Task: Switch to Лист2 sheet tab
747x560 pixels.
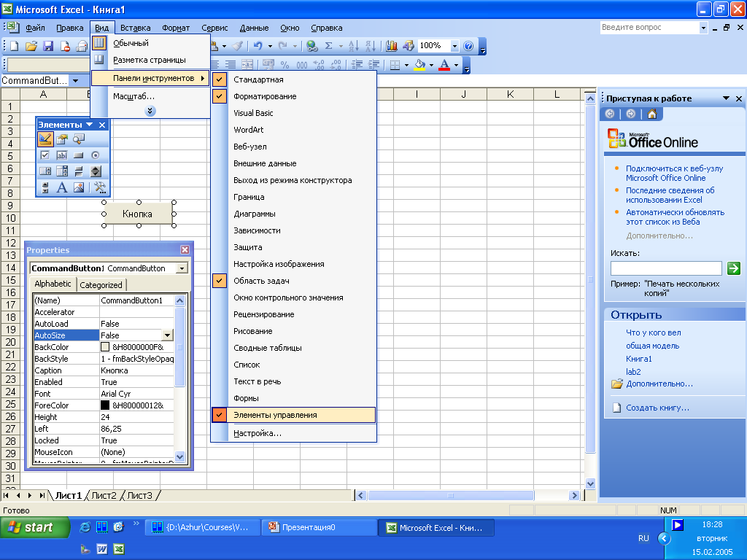Action: coord(104,496)
